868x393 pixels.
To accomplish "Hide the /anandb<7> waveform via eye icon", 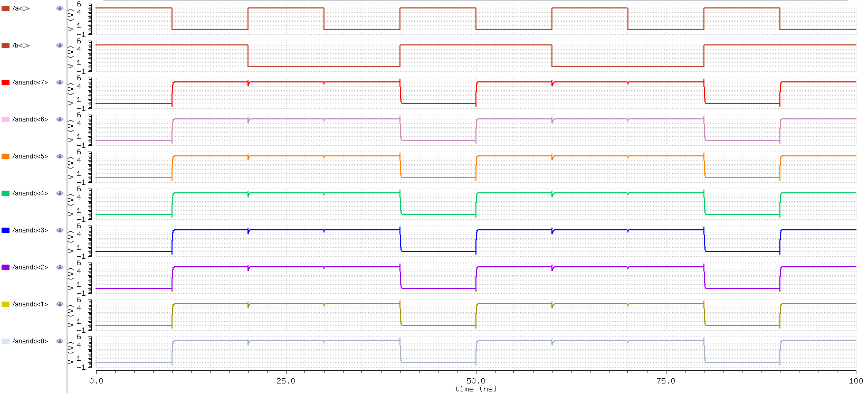I will (60, 82).
